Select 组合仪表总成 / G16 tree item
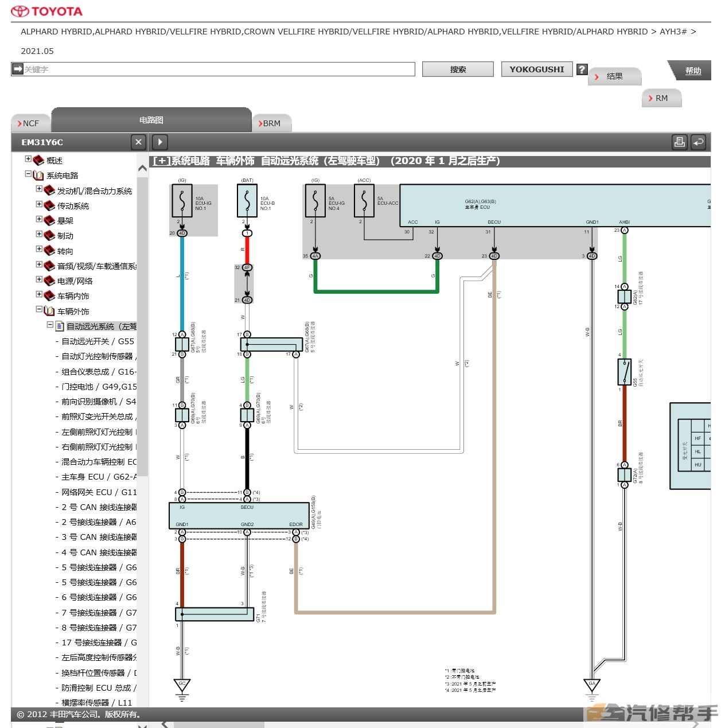Screen dimensions: 721x728 99,372
